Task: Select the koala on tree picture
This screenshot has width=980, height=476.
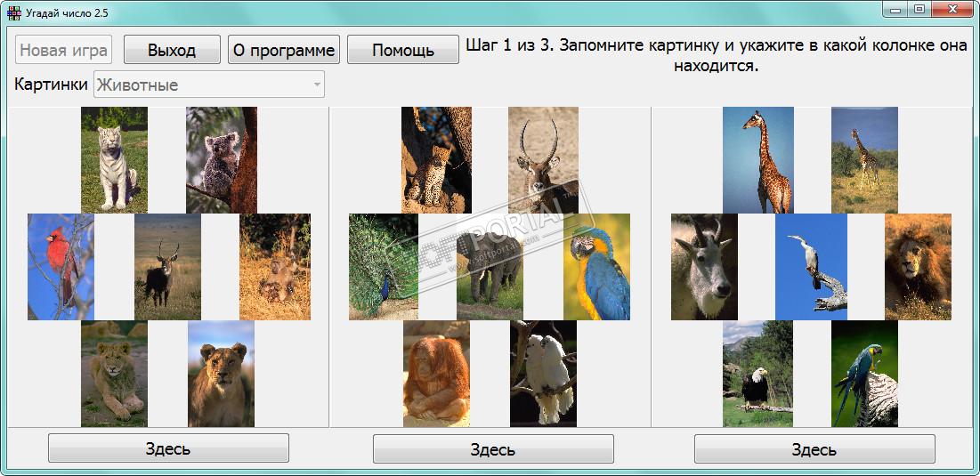Action: tap(222, 160)
